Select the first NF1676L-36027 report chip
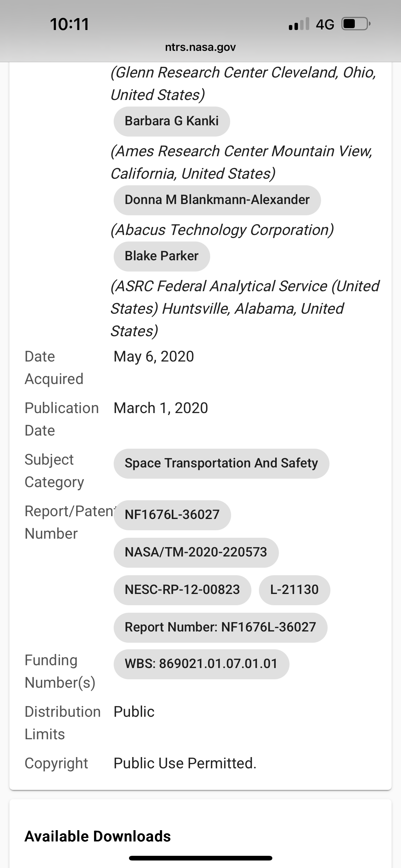Screen dimensions: 401x868 (x=172, y=515)
